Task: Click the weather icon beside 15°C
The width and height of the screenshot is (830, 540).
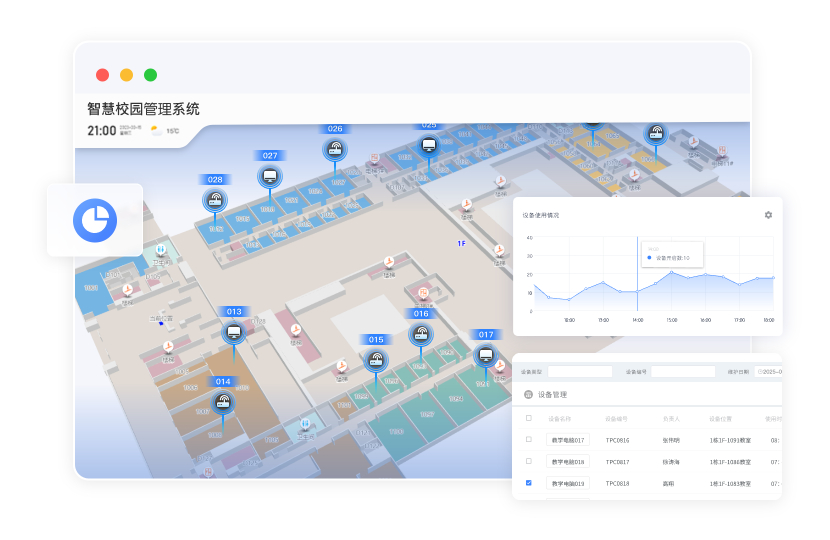Action: (x=156, y=130)
